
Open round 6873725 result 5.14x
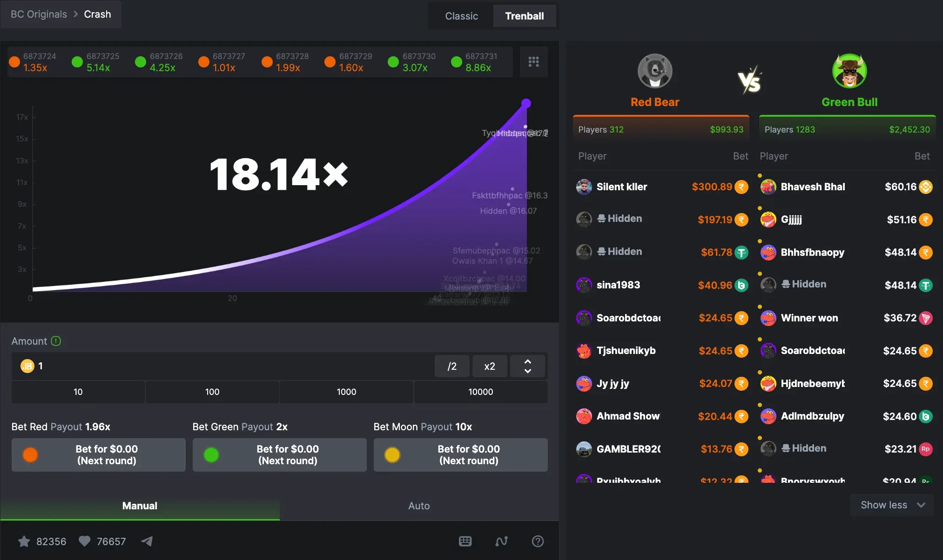(96, 62)
